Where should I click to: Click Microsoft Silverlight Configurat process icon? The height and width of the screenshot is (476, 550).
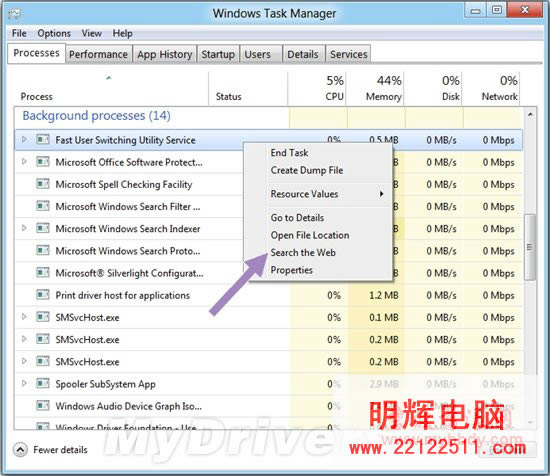point(43,273)
